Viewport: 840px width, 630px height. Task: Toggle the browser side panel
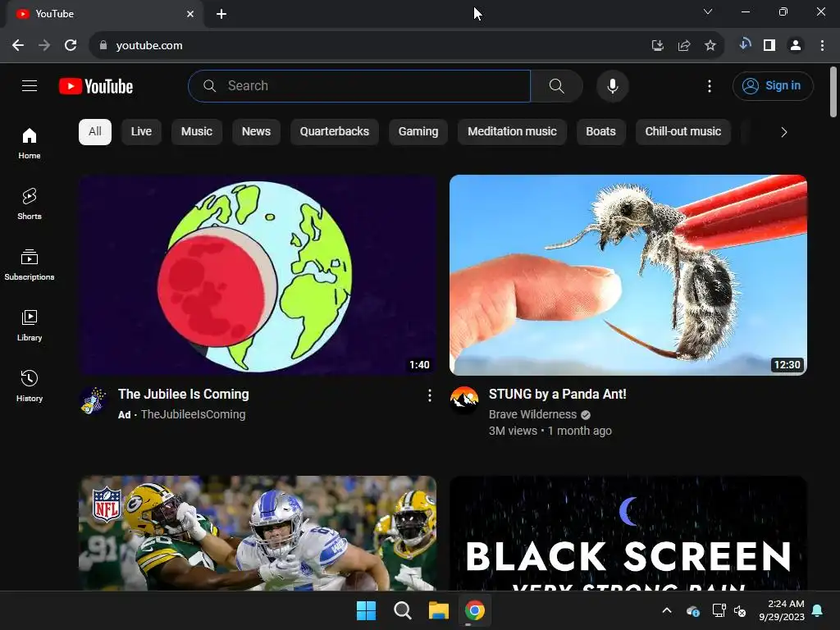tap(769, 46)
